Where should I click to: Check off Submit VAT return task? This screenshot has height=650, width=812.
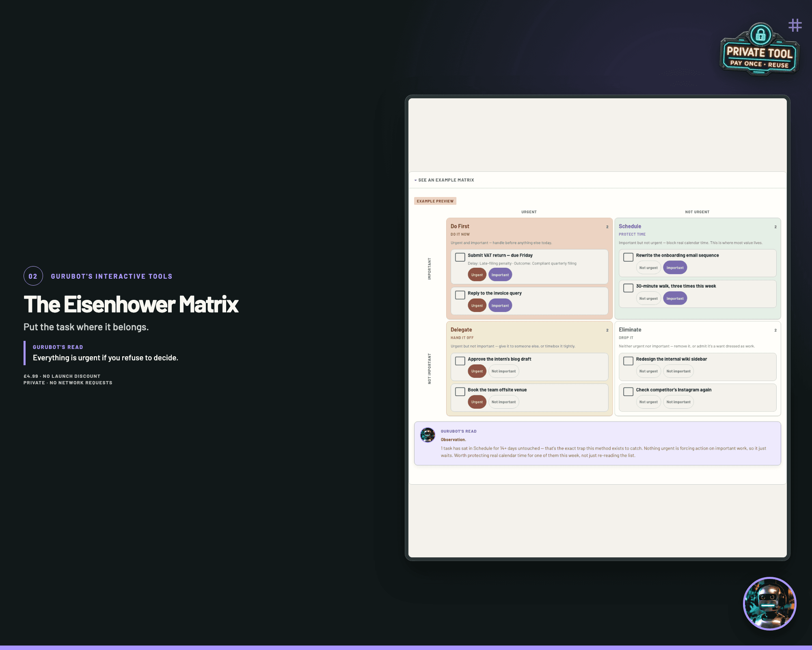(x=460, y=257)
